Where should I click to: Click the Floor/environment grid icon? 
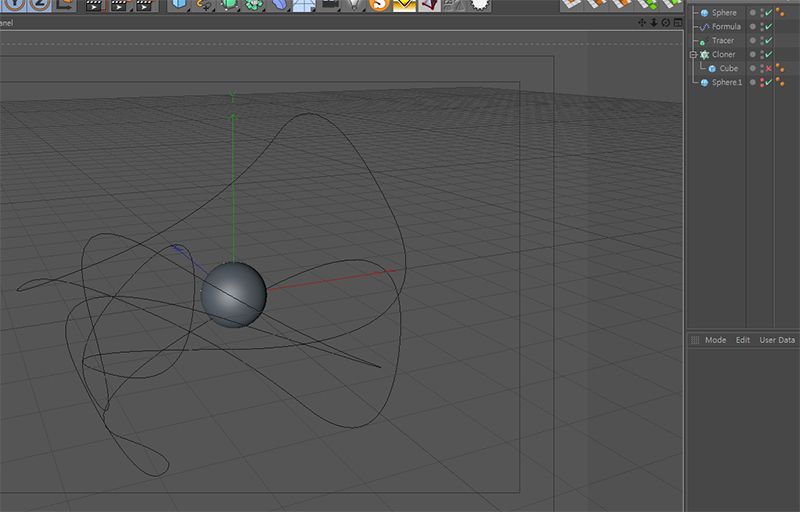tap(304, 5)
